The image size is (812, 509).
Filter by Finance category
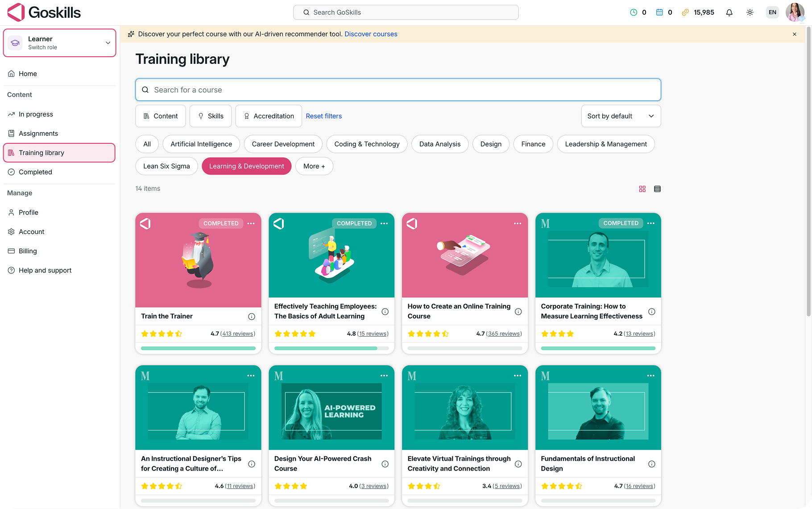tap(533, 144)
